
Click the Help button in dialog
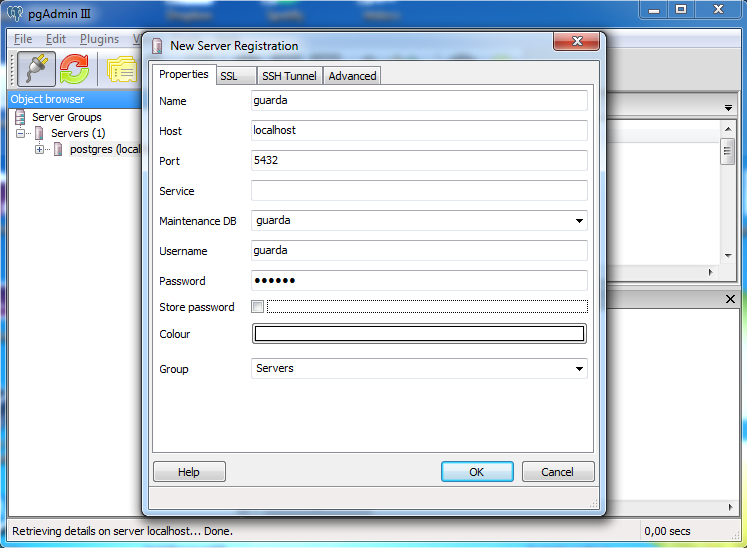click(x=189, y=472)
